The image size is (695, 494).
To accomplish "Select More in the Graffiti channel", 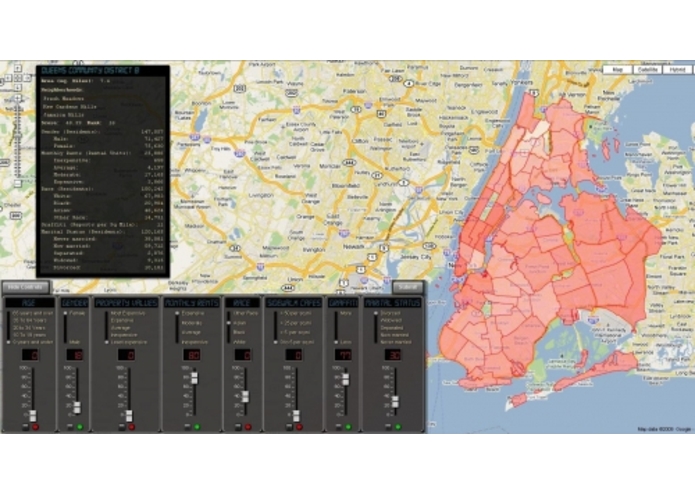I will coord(345,313).
